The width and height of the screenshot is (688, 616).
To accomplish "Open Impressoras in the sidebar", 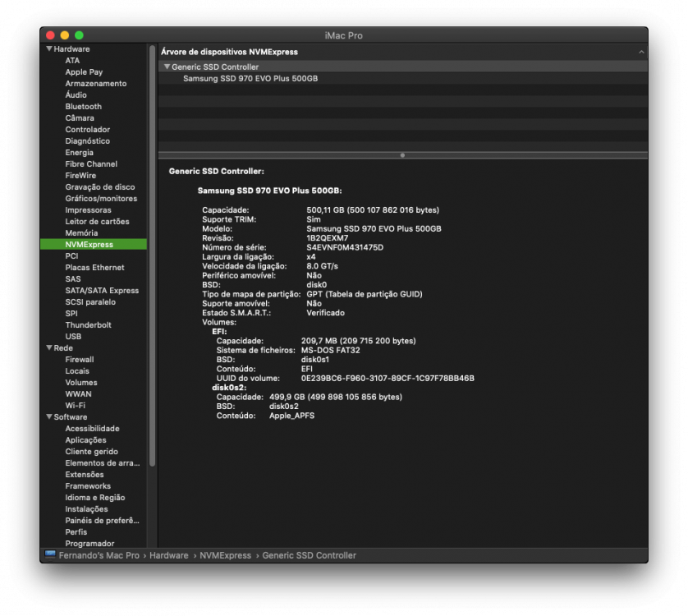I will coord(88,210).
